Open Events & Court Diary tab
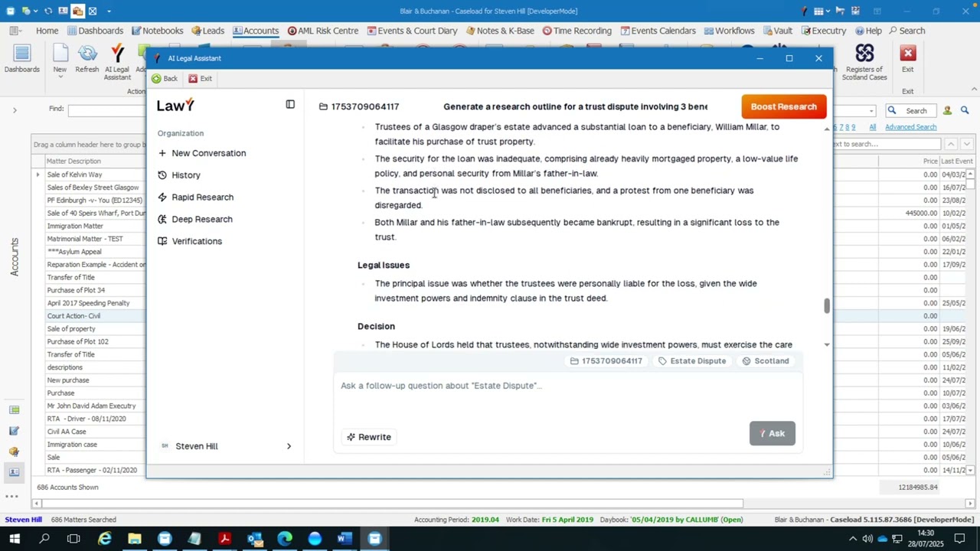Screen dimensions: 980x551 click(x=412, y=31)
